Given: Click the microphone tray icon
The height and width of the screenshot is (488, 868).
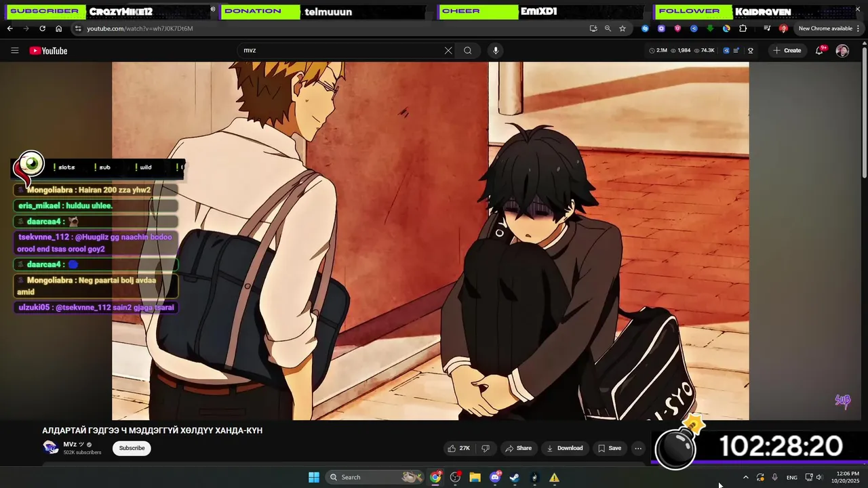Looking at the screenshot, I should pyautogui.click(x=774, y=477).
